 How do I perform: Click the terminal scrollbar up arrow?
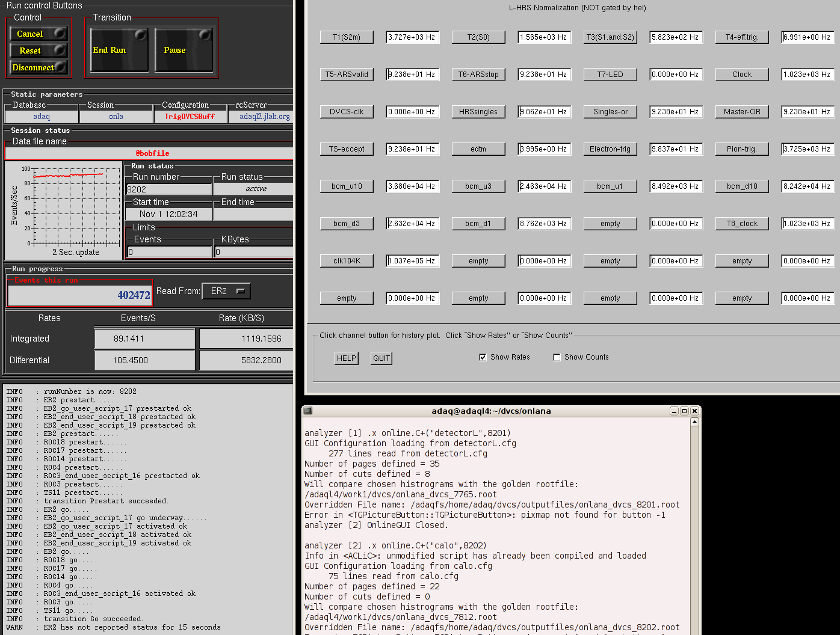(x=694, y=422)
